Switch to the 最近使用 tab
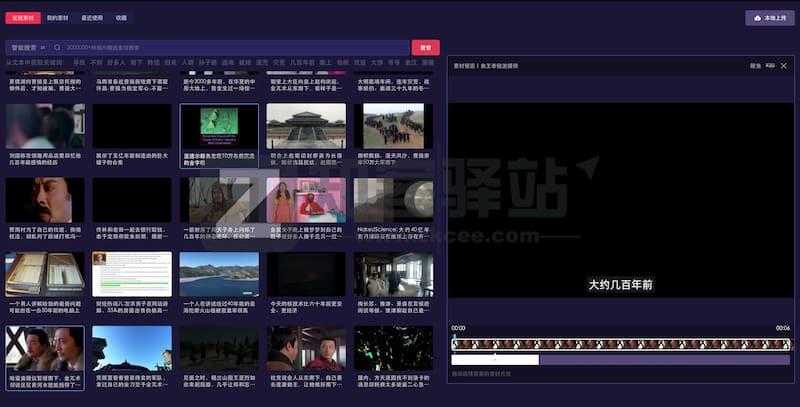Screen dimensions: 800x407 [x=92, y=18]
